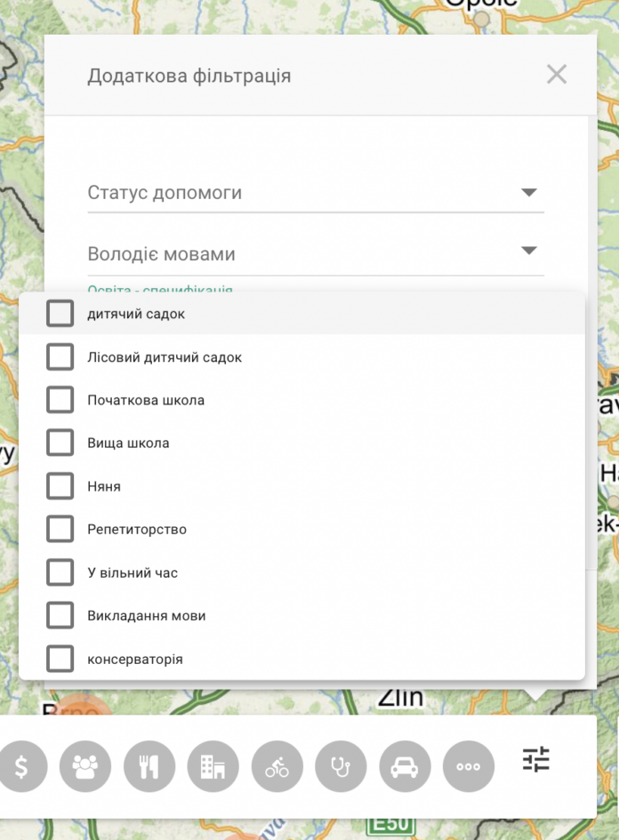Tick the 'консерваторія' checkbox
The image size is (619, 840).
[60, 659]
